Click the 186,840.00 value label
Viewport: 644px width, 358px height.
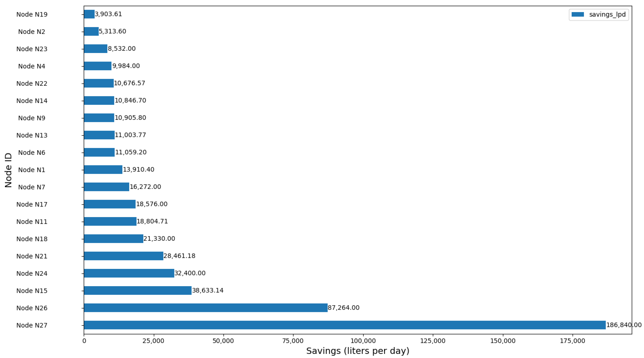coord(624,325)
